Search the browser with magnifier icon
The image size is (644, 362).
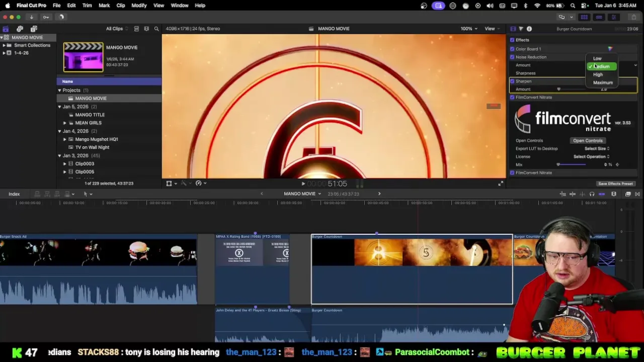pos(156,29)
